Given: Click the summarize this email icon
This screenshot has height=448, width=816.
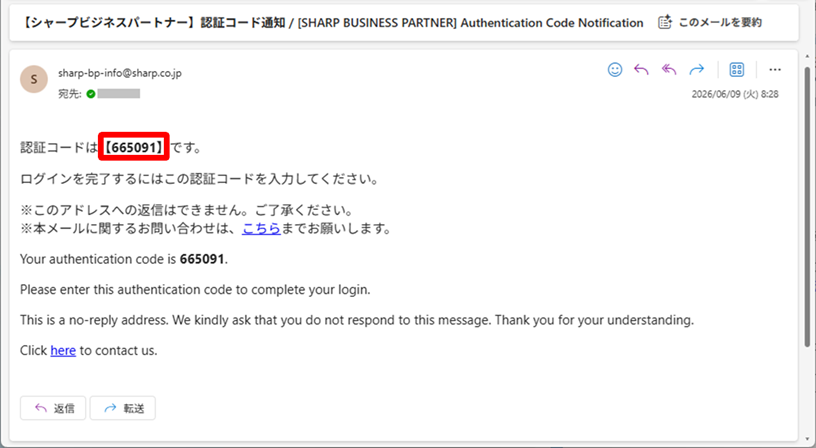Looking at the screenshot, I should pyautogui.click(x=665, y=22).
